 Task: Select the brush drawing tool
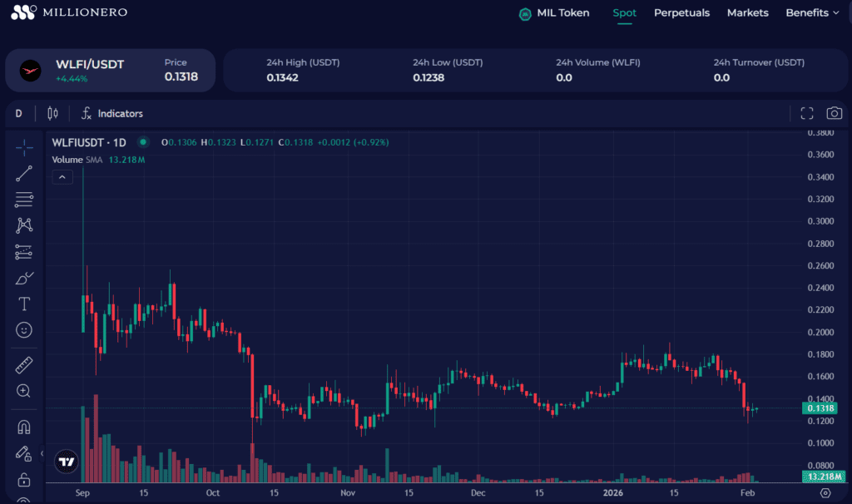pos(24,278)
